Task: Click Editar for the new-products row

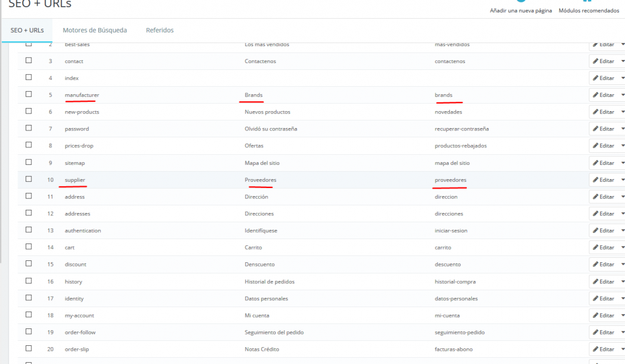Action: tap(603, 112)
